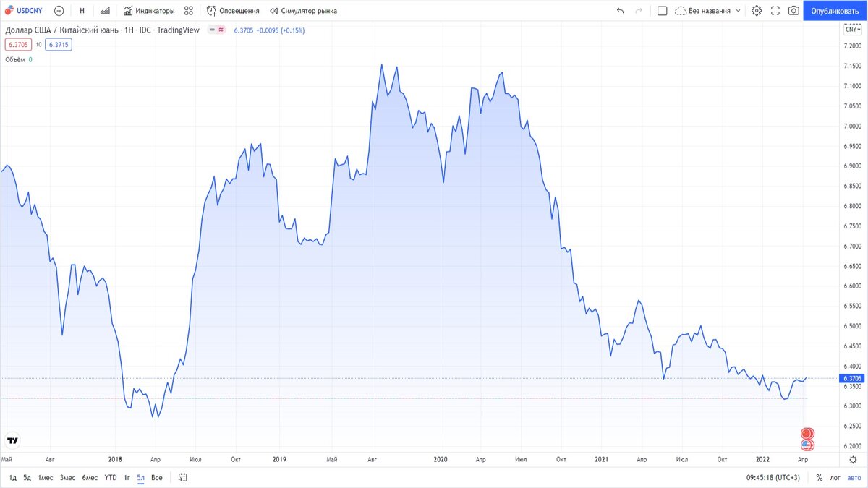Set date range to 1мес
The height and width of the screenshot is (488, 868).
click(x=46, y=477)
